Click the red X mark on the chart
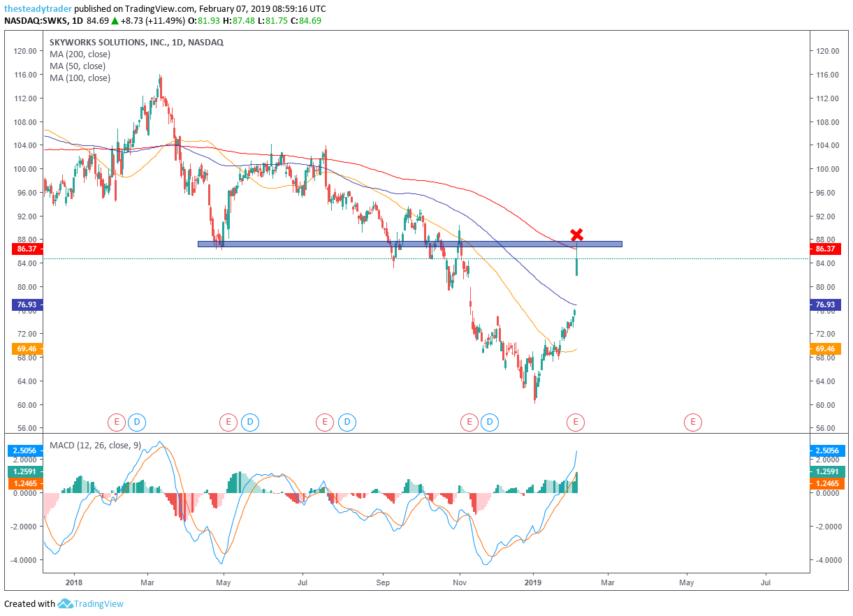This screenshot has width=853, height=616. tap(576, 235)
